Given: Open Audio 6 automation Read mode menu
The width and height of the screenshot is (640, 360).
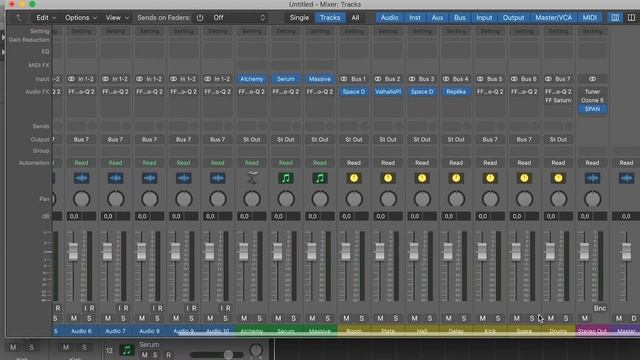Looking at the screenshot, I should click(81, 163).
